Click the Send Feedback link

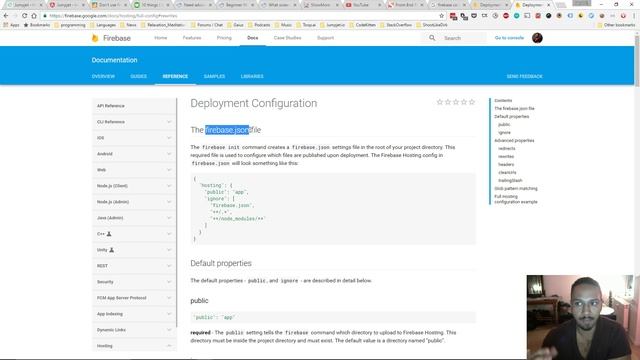(524, 76)
